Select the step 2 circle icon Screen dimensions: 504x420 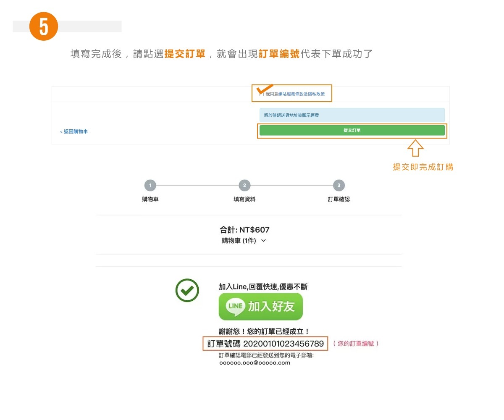coord(244,185)
